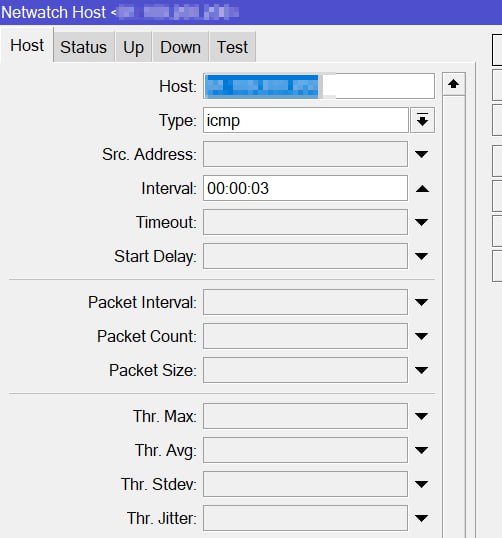Image resolution: width=502 pixels, height=538 pixels.
Task: Click the disabled Packet Count input box
Action: [305, 336]
